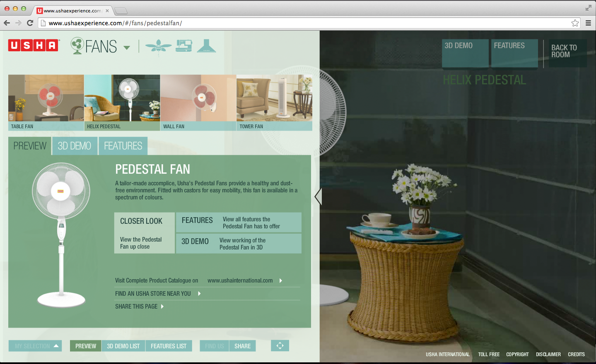
Task: Open the 3D DEMO LIST
Action: point(123,346)
